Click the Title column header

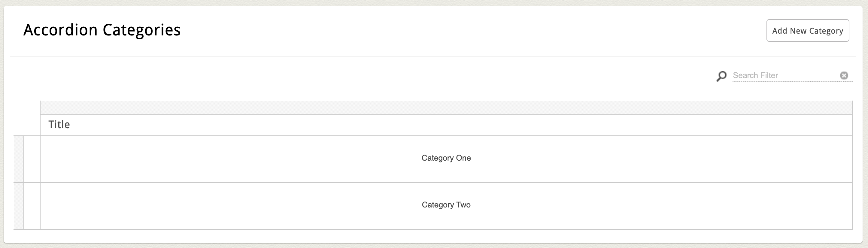[59, 125]
